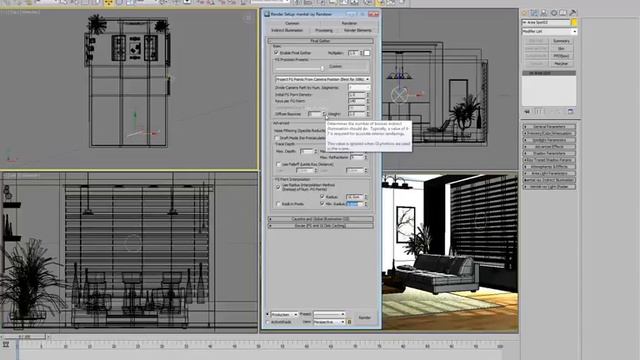
Task: Toggle Show End Result icon in modifier stack
Action: tap(538, 111)
